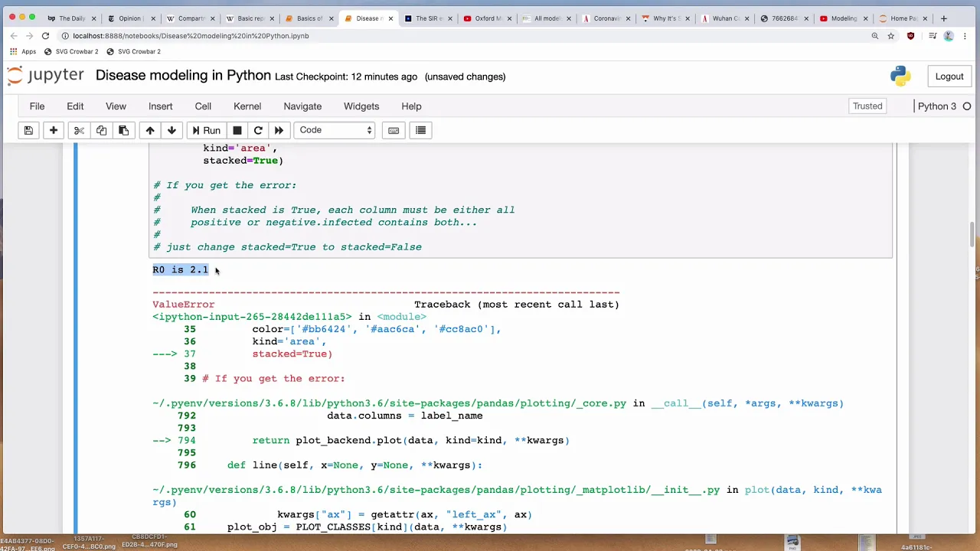This screenshot has width=980, height=551.
Task: Open the Insert menu
Action: click(x=161, y=106)
